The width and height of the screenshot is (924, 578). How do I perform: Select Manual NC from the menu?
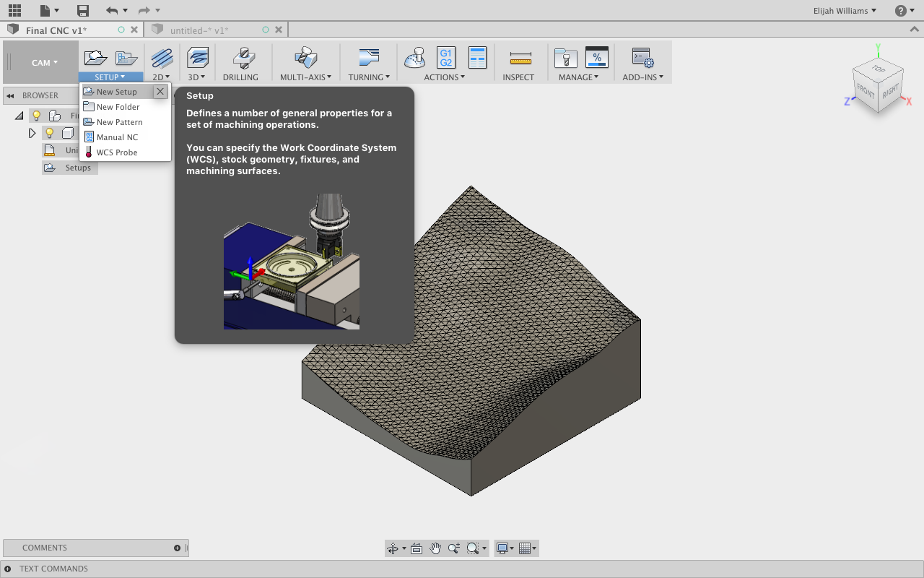[125, 137]
